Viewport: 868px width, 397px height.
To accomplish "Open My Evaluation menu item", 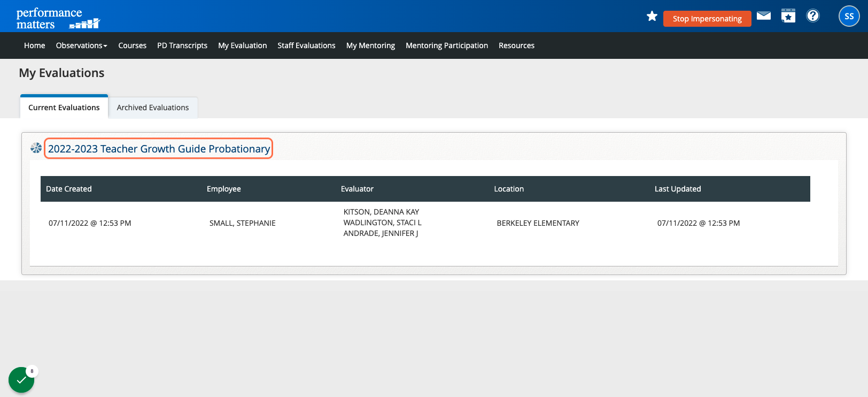I will click(x=243, y=45).
